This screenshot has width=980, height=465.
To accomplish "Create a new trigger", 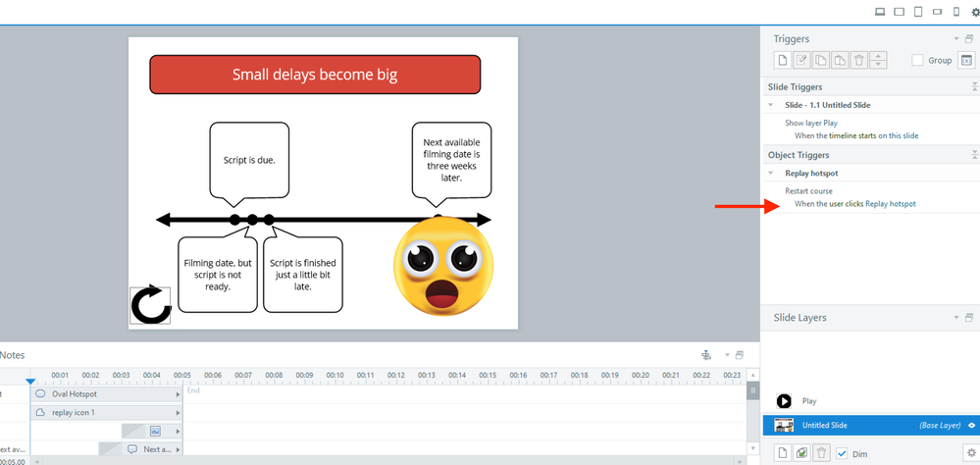I will tap(782, 60).
